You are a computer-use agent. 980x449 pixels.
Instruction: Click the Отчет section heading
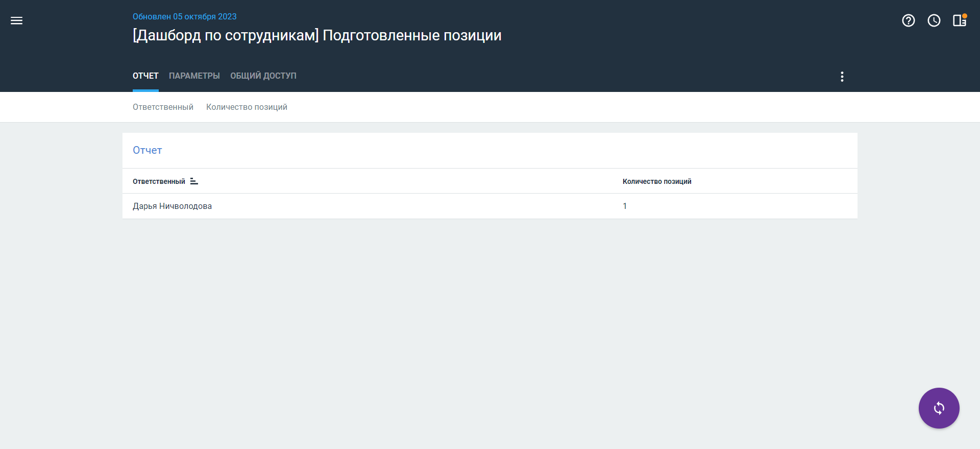point(148,150)
